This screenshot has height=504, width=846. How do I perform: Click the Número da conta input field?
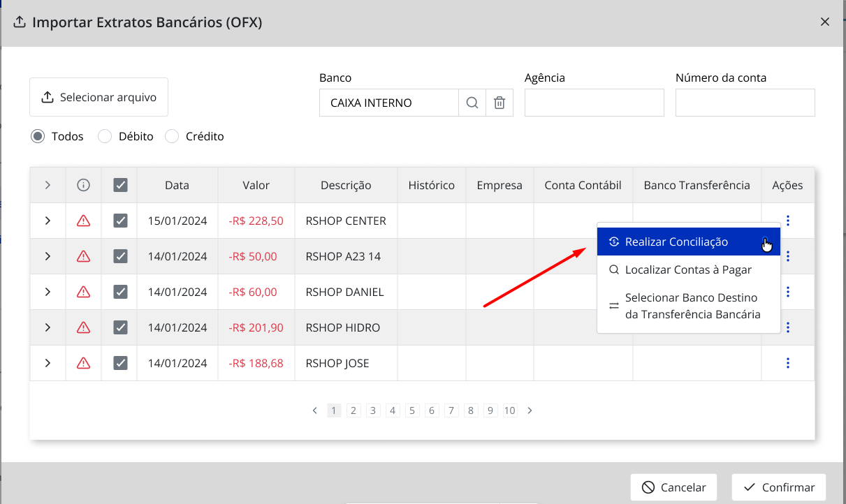pos(745,103)
